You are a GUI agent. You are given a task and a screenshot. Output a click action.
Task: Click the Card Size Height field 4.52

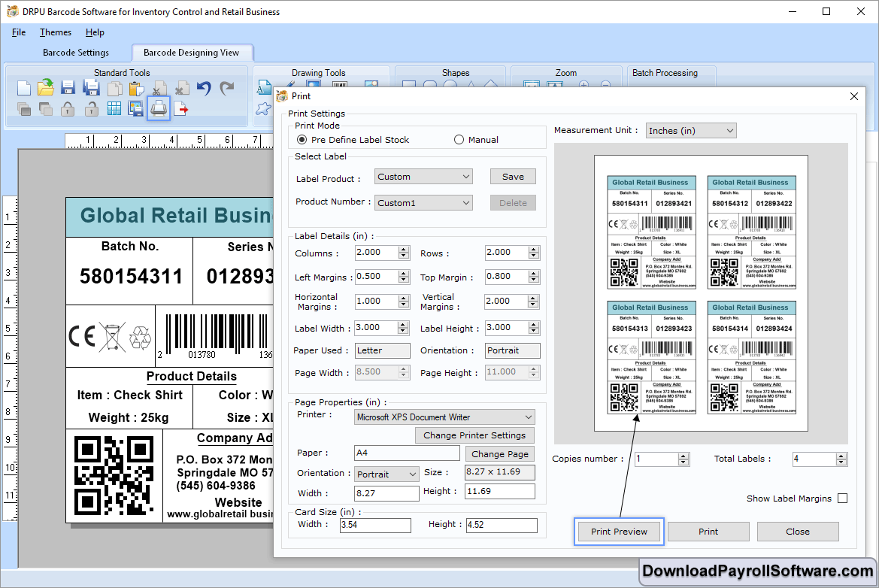point(502,526)
